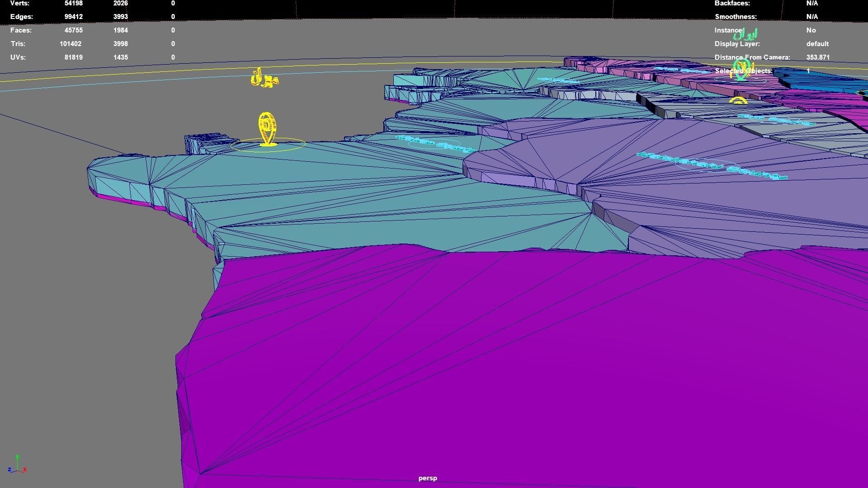
Task: Click the Tris total count 101402
Action: [x=70, y=44]
